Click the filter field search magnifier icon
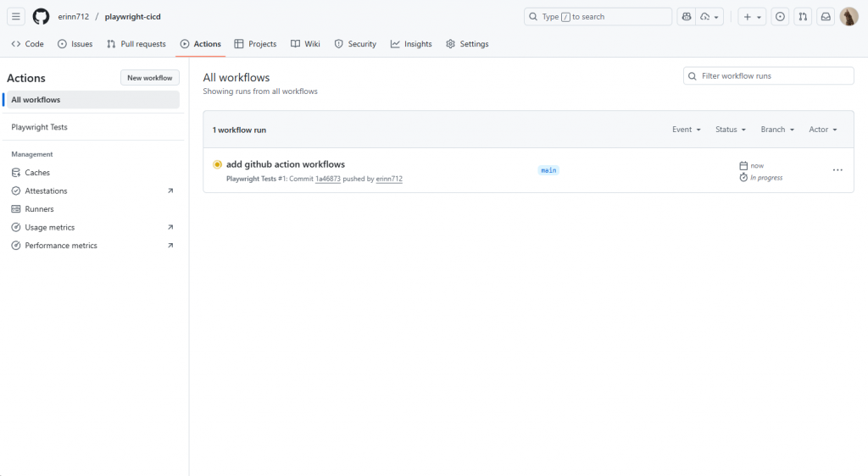Image resolution: width=868 pixels, height=476 pixels. point(692,76)
